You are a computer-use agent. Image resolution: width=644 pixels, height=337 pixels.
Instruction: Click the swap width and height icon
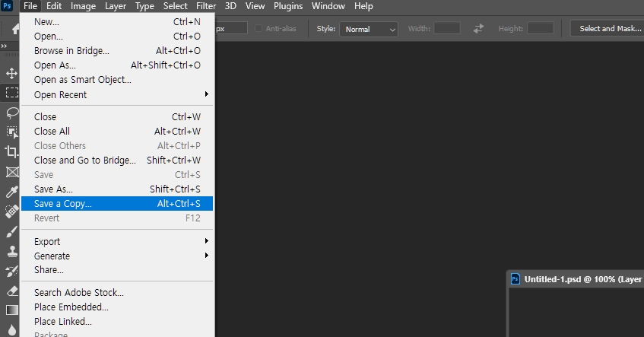click(x=478, y=29)
